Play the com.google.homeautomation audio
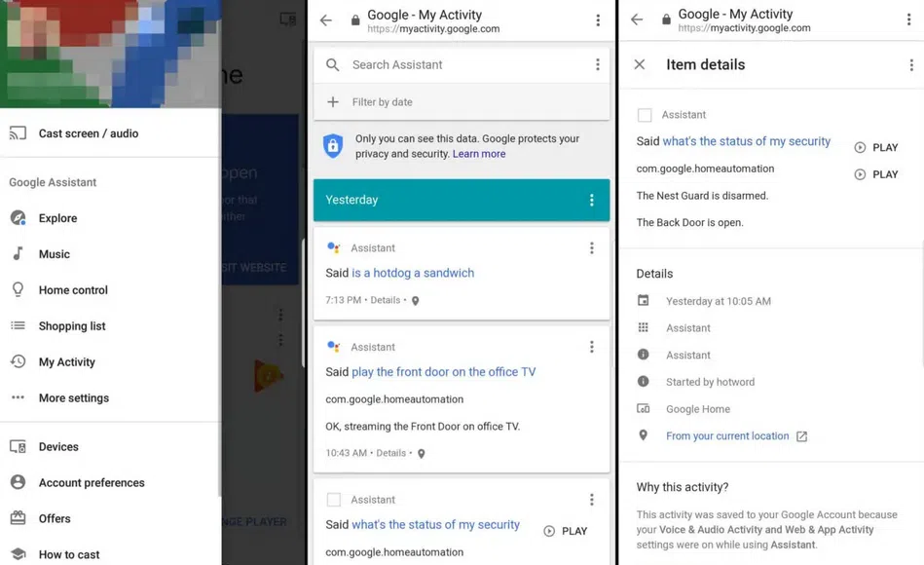The height and width of the screenshot is (565, 924). click(x=875, y=174)
